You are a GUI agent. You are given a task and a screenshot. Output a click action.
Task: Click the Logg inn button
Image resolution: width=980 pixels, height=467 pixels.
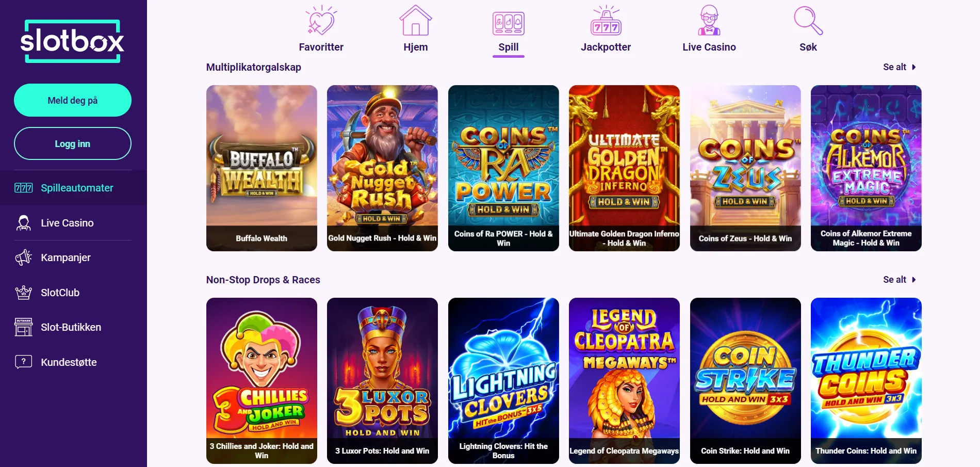tap(73, 143)
